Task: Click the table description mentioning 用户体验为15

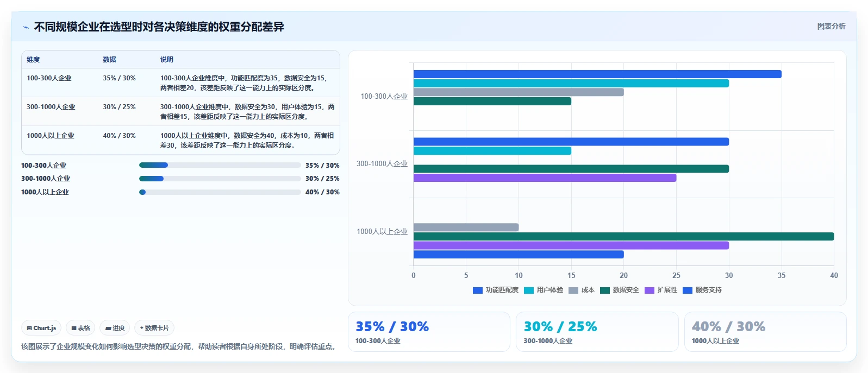Action: point(247,112)
